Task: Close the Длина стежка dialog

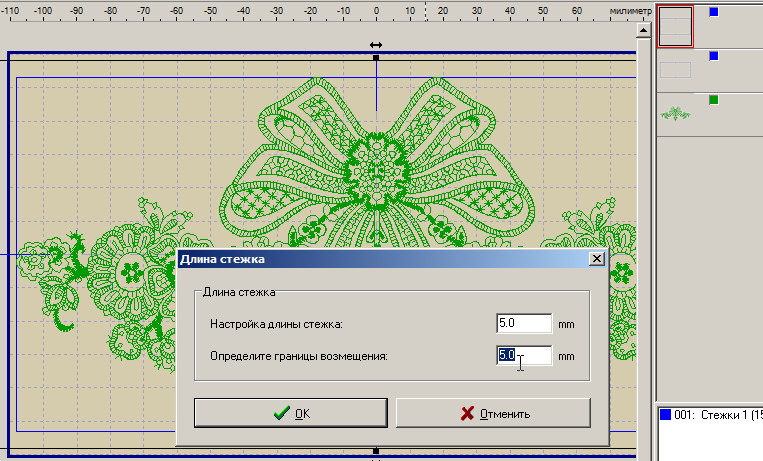Action: (597, 259)
